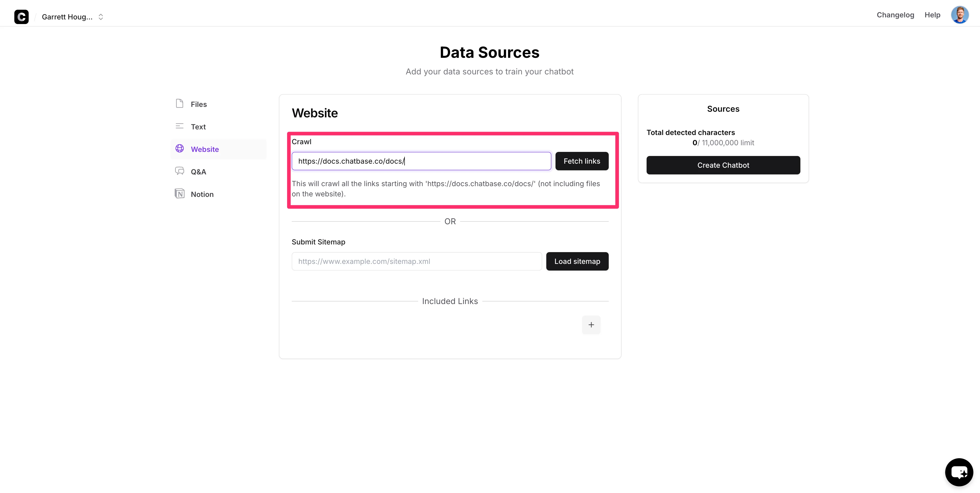Image resolution: width=980 pixels, height=493 pixels.
Task: Expand the Garrett Houg... team switcher
Action: [x=67, y=17]
